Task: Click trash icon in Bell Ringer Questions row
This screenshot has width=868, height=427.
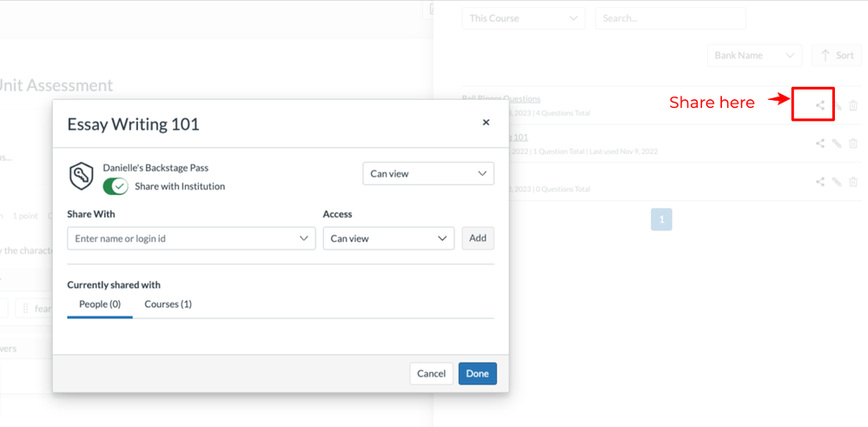Action: (x=853, y=106)
